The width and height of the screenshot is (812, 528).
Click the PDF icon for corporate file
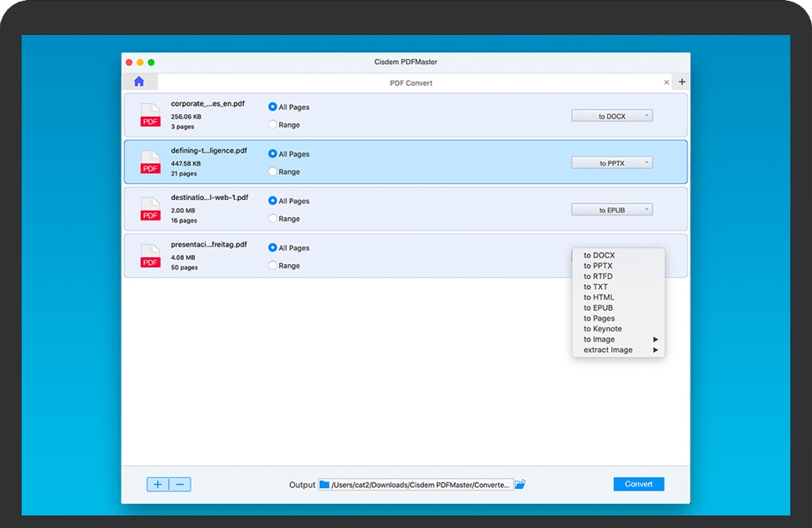[x=150, y=116]
